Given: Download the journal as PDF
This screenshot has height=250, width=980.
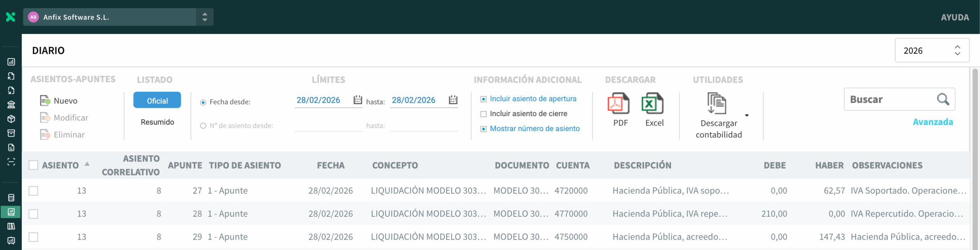Looking at the screenshot, I should coord(618,104).
